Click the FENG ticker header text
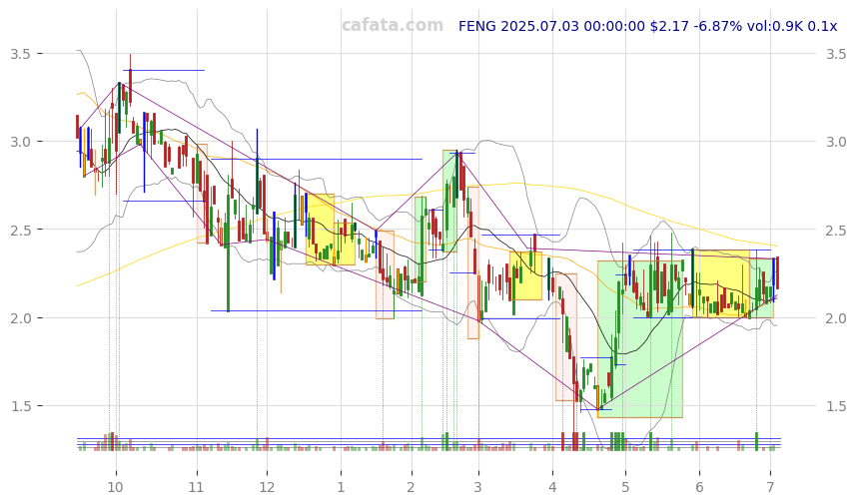857x504 pixels. pyautogui.click(x=647, y=26)
